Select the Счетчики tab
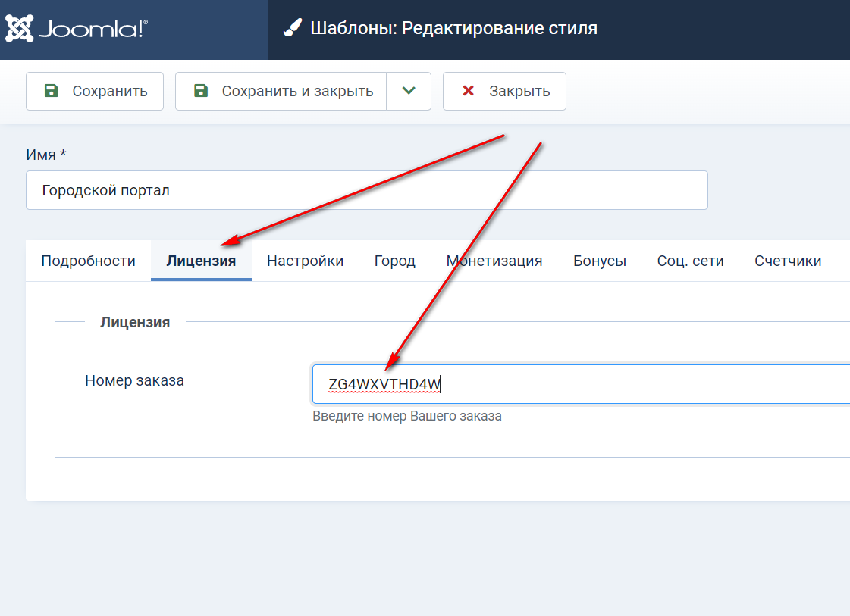The height and width of the screenshot is (616, 850). (x=788, y=261)
